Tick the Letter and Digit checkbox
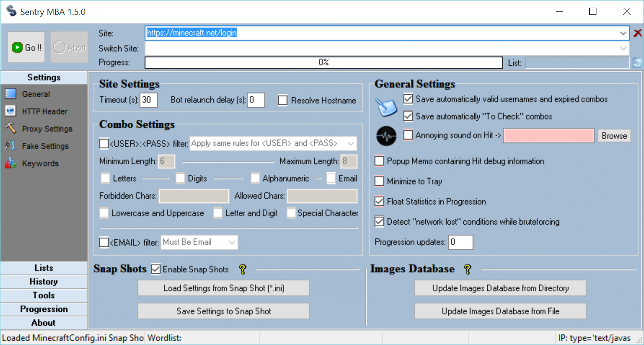Viewport: 644px width, 345px height. (x=218, y=213)
